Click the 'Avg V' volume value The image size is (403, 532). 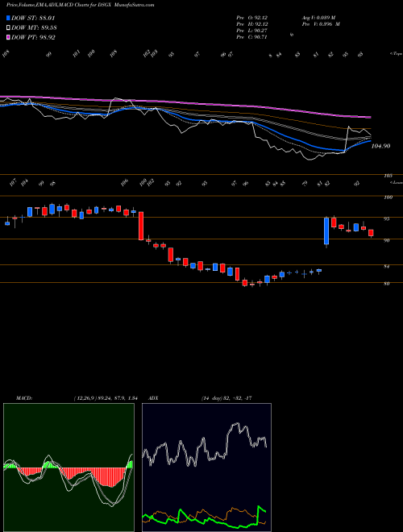[318, 18]
